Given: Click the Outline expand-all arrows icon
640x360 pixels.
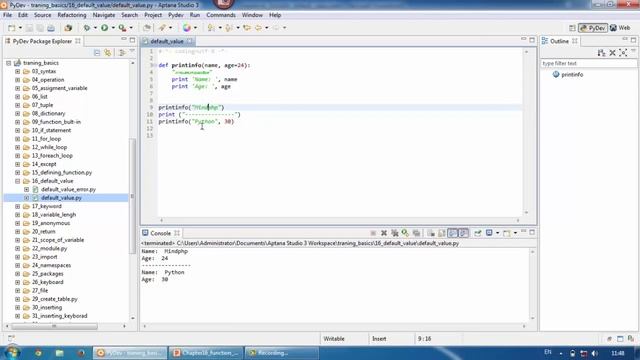Looking at the screenshot, I should click(x=623, y=53).
